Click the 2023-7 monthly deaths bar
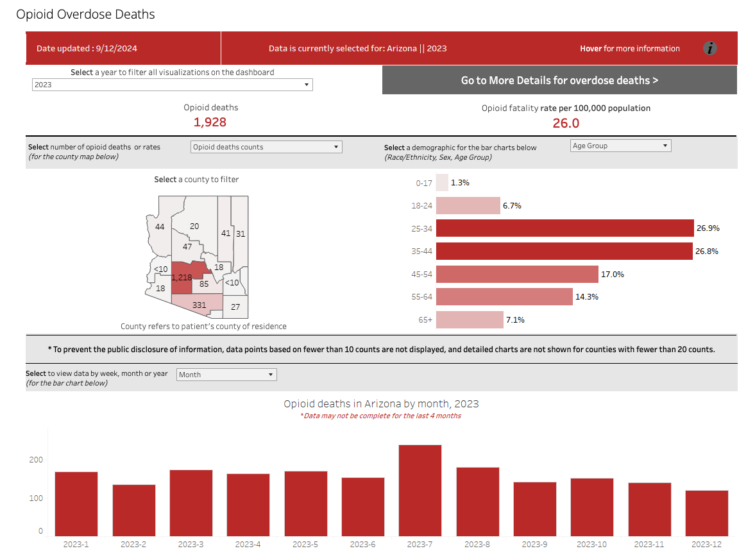The height and width of the screenshot is (560, 755). coord(420,490)
